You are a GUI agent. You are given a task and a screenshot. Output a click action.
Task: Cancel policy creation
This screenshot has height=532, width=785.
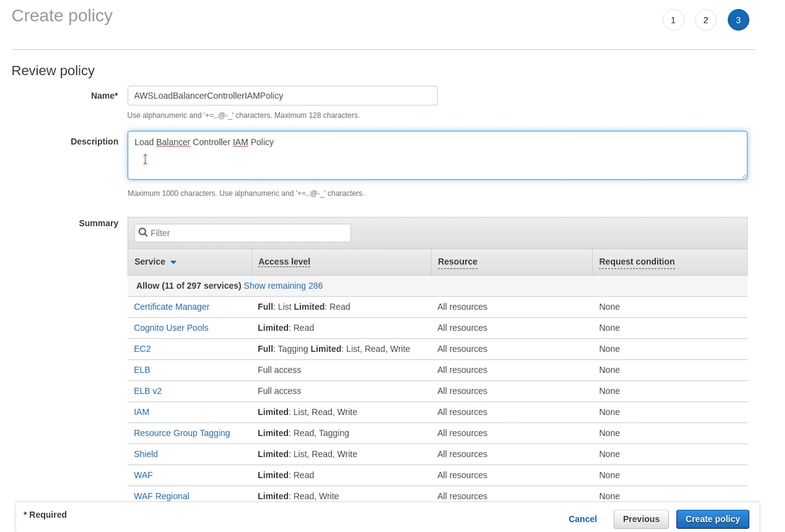(x=582, y=519)
